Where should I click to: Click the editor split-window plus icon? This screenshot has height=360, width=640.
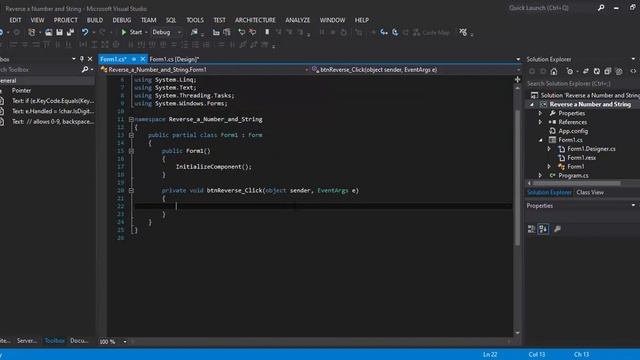[518, 79]
